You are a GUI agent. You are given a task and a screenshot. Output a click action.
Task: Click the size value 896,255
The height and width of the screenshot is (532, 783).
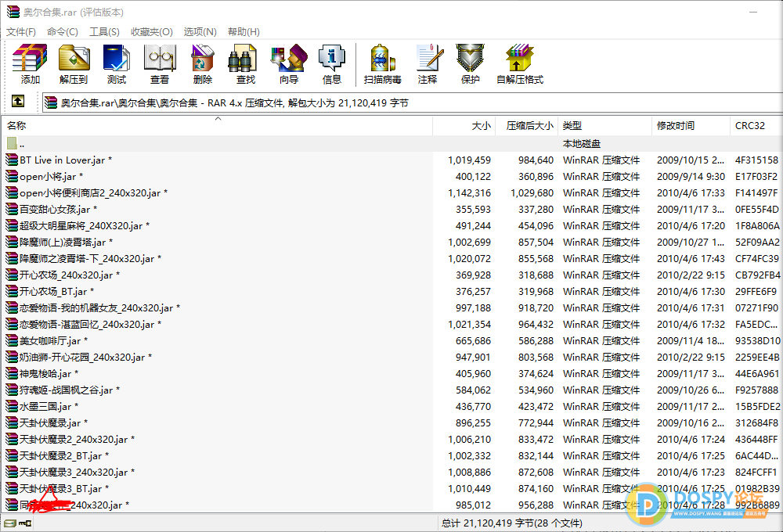[x=473, y=423]
